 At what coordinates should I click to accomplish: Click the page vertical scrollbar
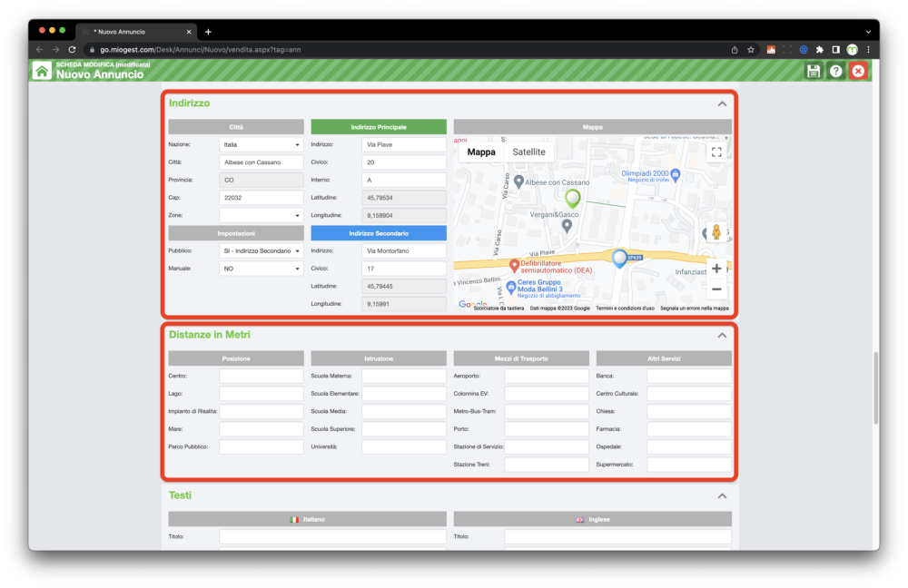coord(875,387)
